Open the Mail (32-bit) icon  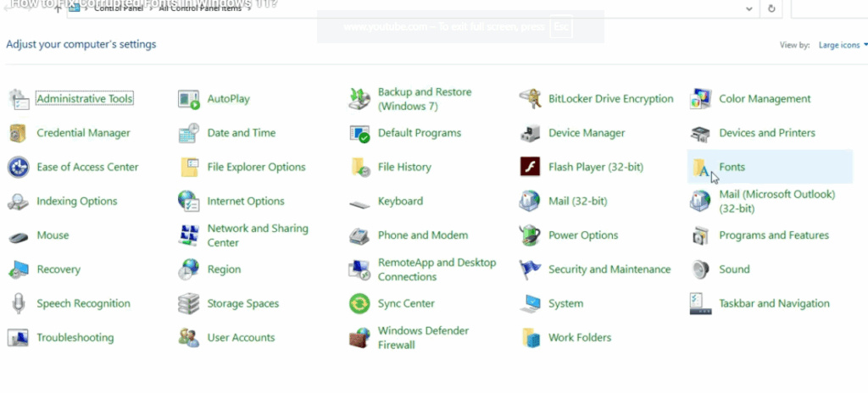point(531,202)
